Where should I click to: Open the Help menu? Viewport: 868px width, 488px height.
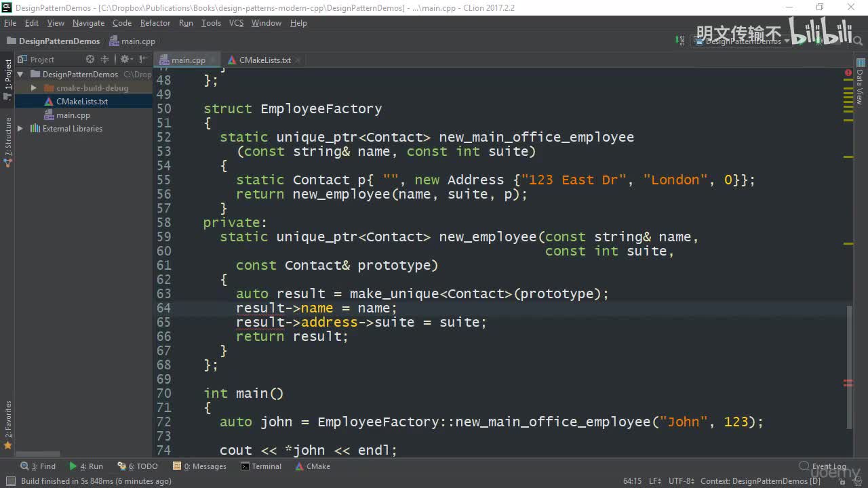click(298, 23)
